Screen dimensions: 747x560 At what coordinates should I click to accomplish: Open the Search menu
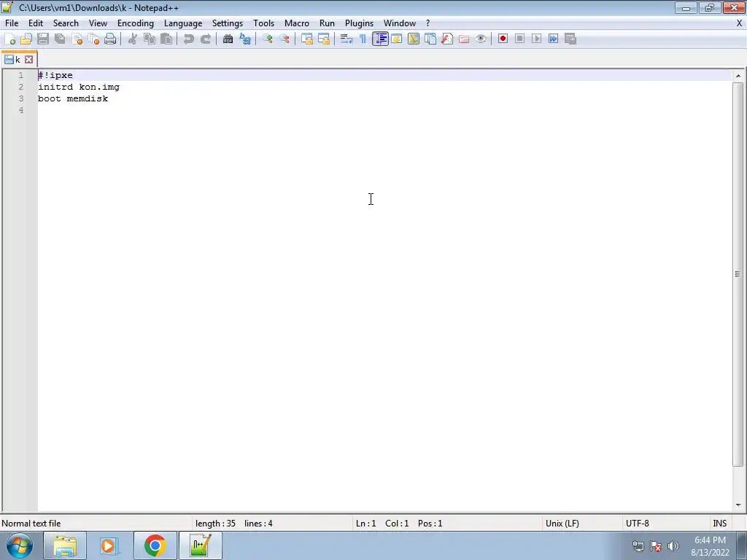pos(66,23)
